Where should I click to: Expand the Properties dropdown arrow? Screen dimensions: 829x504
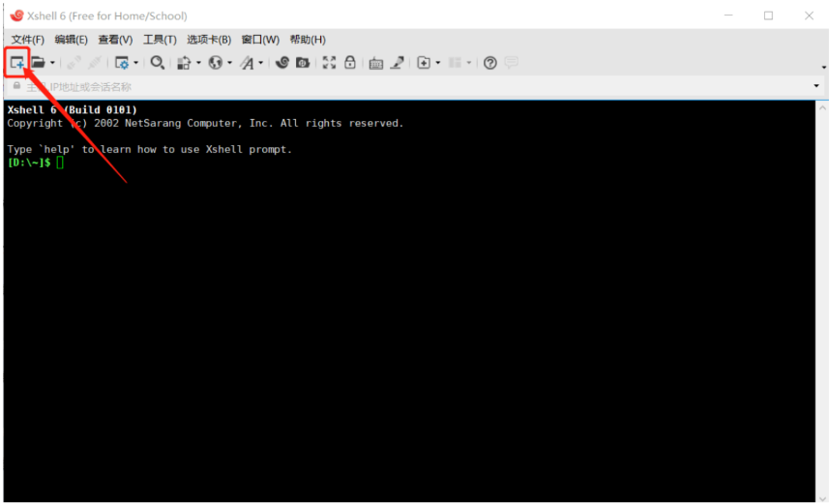135,63
